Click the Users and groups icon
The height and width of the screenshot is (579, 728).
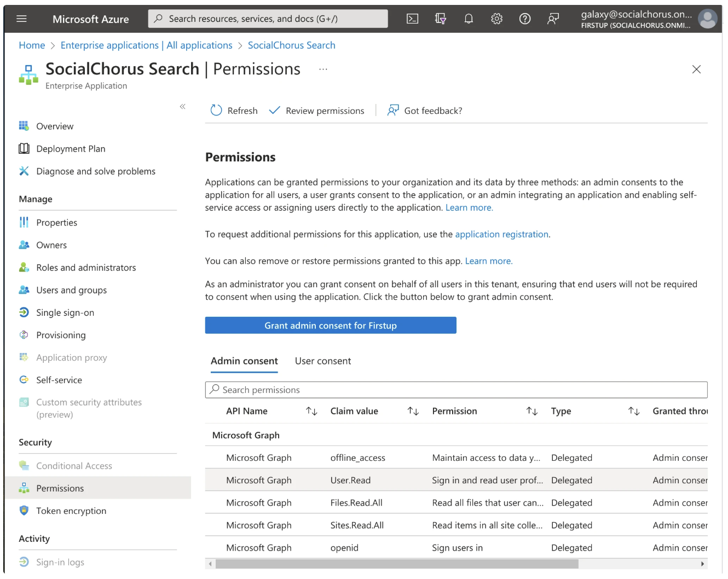[24, 290]
